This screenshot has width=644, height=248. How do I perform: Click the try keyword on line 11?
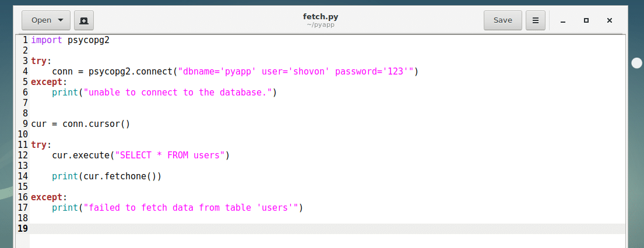pos(39,145)
